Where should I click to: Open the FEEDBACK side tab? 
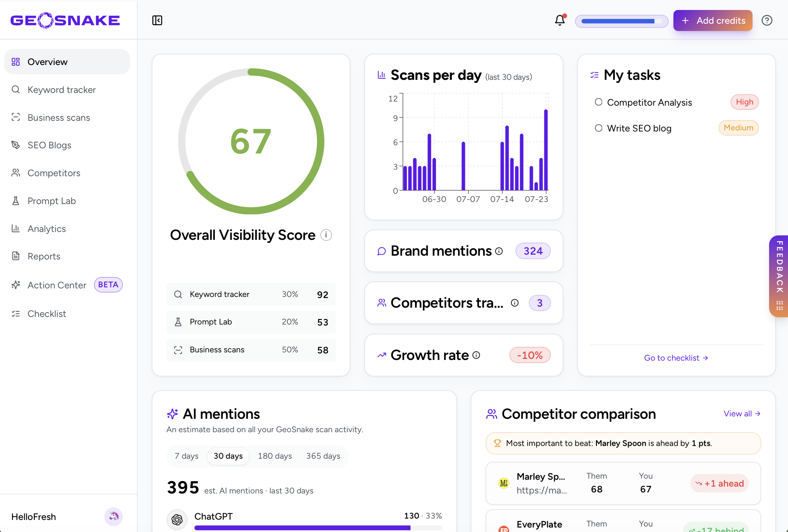(x=779, y=276)
